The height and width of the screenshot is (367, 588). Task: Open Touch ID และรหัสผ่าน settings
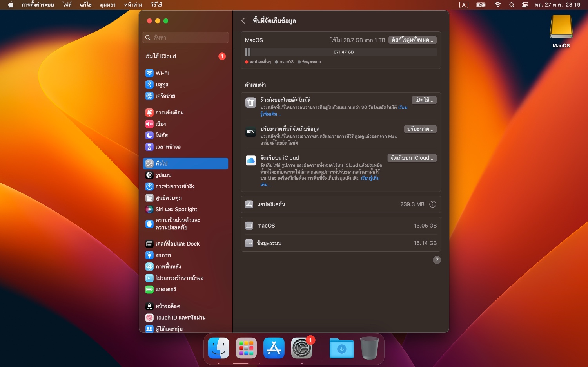click(185, 318)
